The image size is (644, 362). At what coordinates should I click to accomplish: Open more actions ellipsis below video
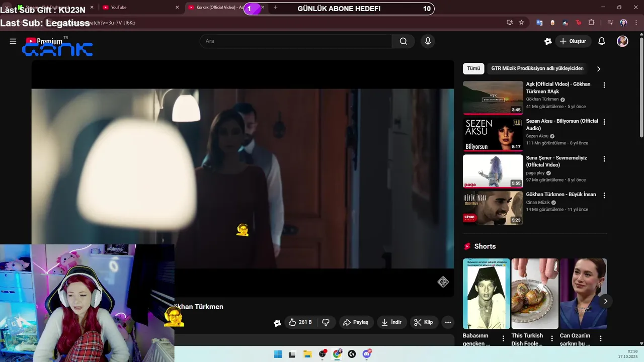tap(448, 322)
